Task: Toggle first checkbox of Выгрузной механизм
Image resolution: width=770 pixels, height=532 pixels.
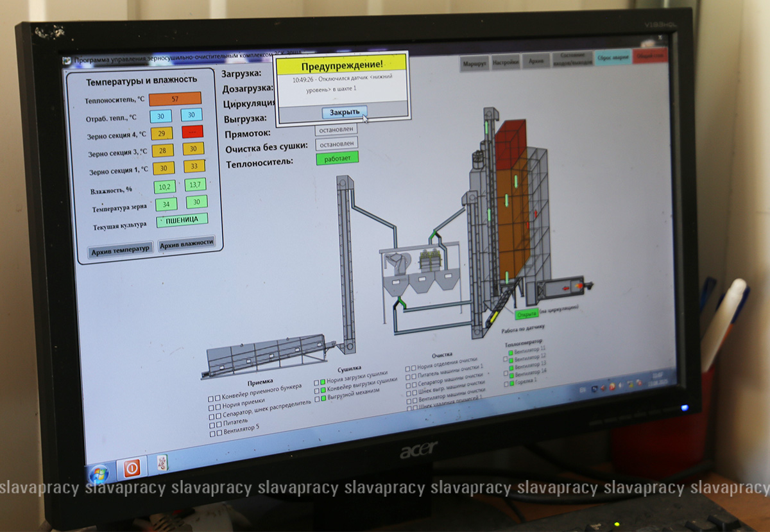Action: pos(317,399)
